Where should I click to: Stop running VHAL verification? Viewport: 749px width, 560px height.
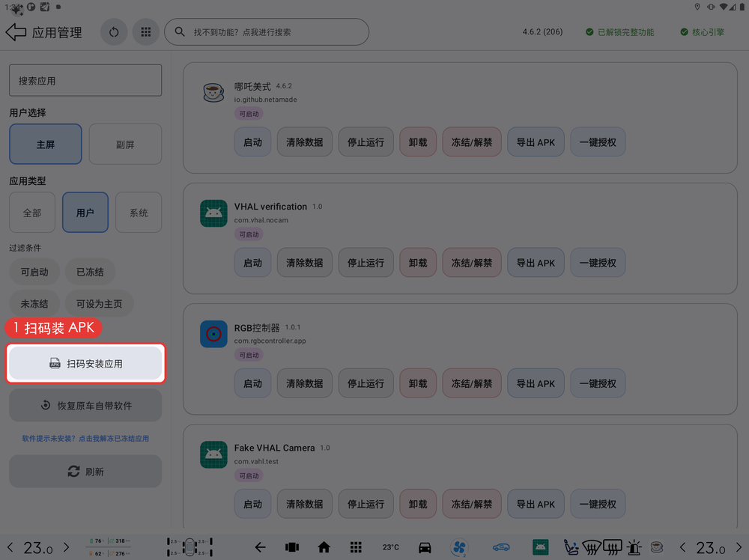[366, 263]
